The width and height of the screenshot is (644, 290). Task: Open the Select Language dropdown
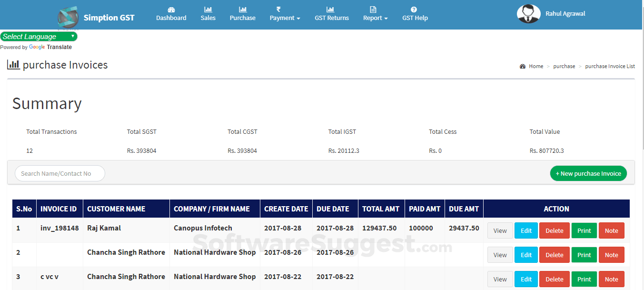[x=38, y=36]
